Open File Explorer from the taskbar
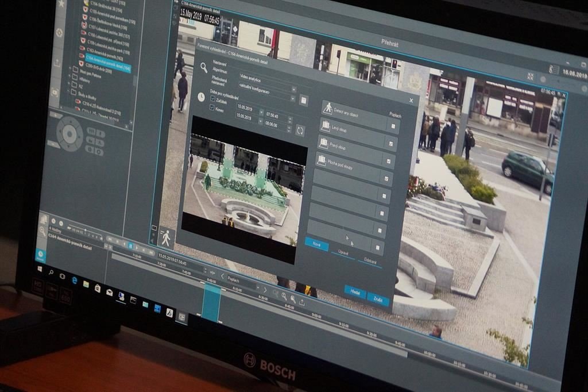This screenshot has width=588, height=392. point(86,285)
